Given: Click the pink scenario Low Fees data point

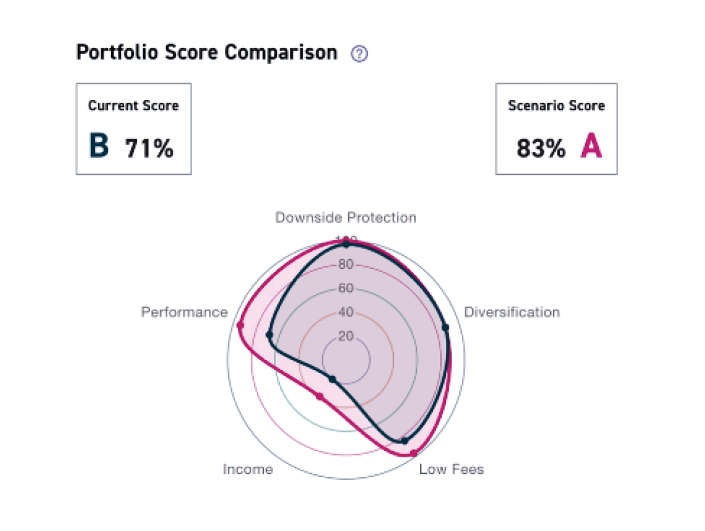Looking at the screenshot, I should [413, 453].
